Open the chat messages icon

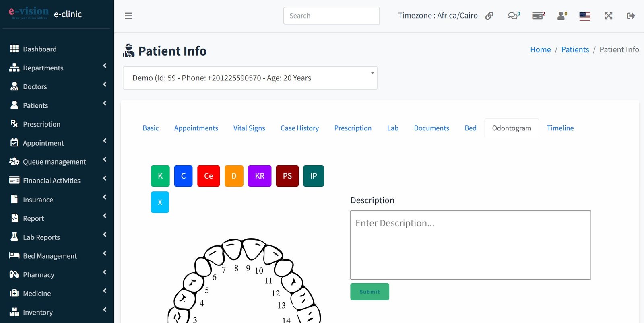513,16
